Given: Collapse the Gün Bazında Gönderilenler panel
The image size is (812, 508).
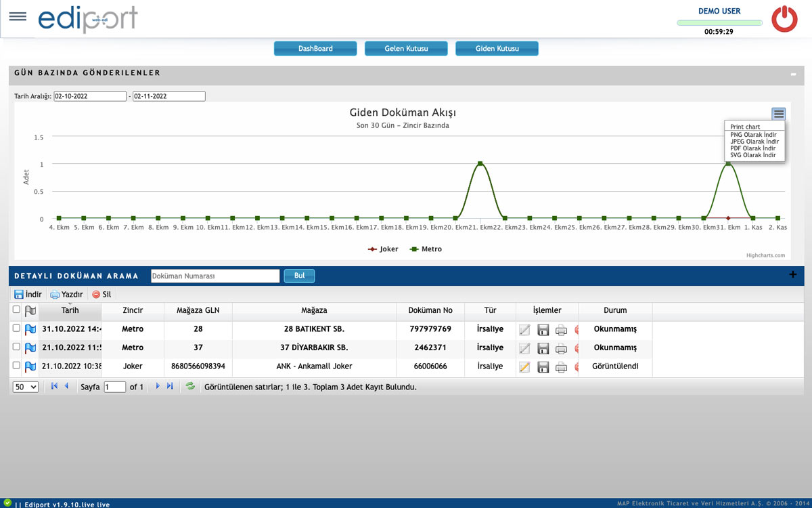Looking at the screenshot, I should click(793, 75).
